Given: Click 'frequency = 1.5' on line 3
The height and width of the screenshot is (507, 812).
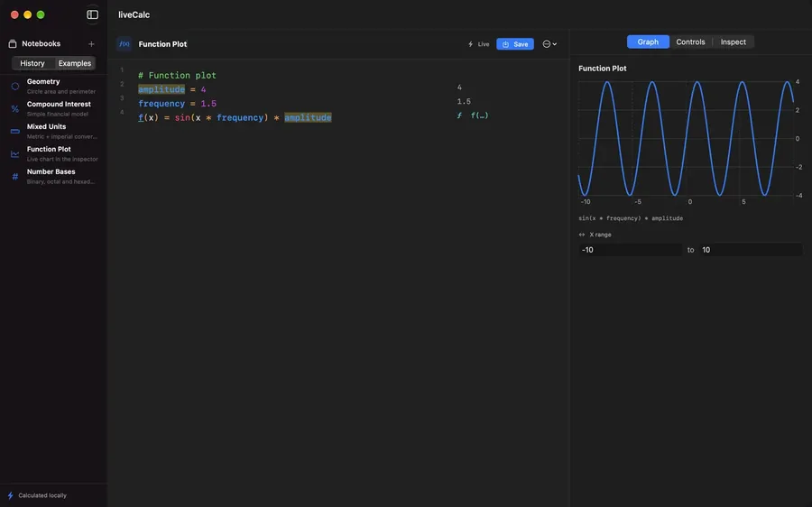Looking at the screenshot, I should tap(177, 104).
